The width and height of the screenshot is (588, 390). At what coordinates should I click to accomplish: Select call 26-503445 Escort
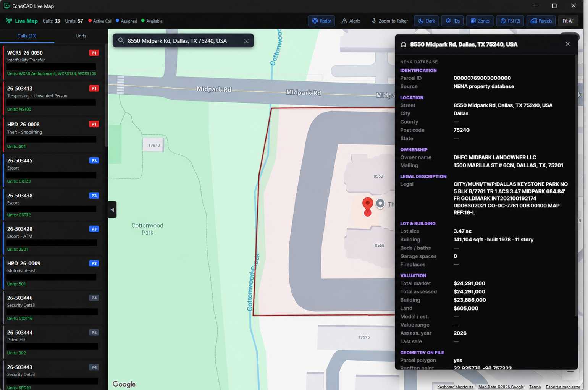(x=52, y=170)
